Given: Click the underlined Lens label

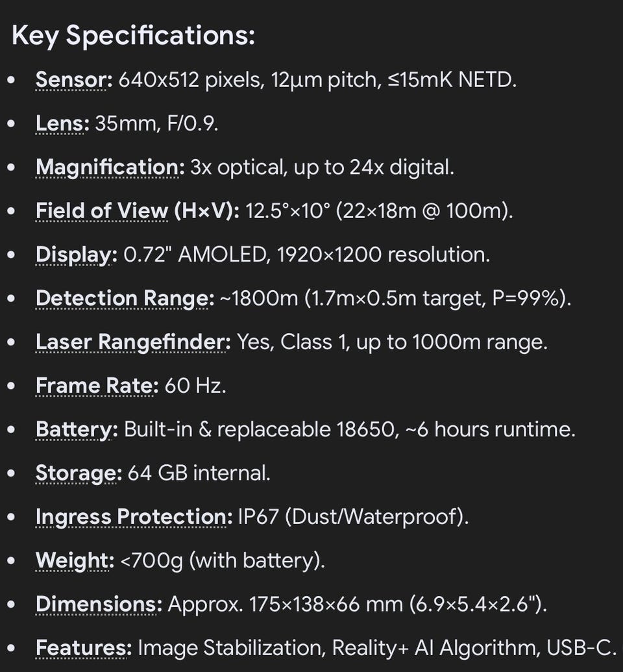Looking at the screenshot, I should (62, 123).
